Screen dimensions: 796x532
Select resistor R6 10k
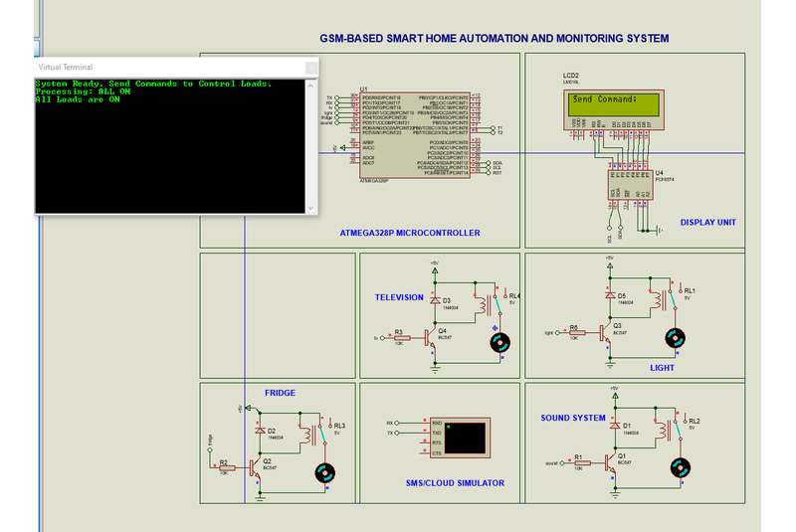pyautogui.click(x=577, y=333)
